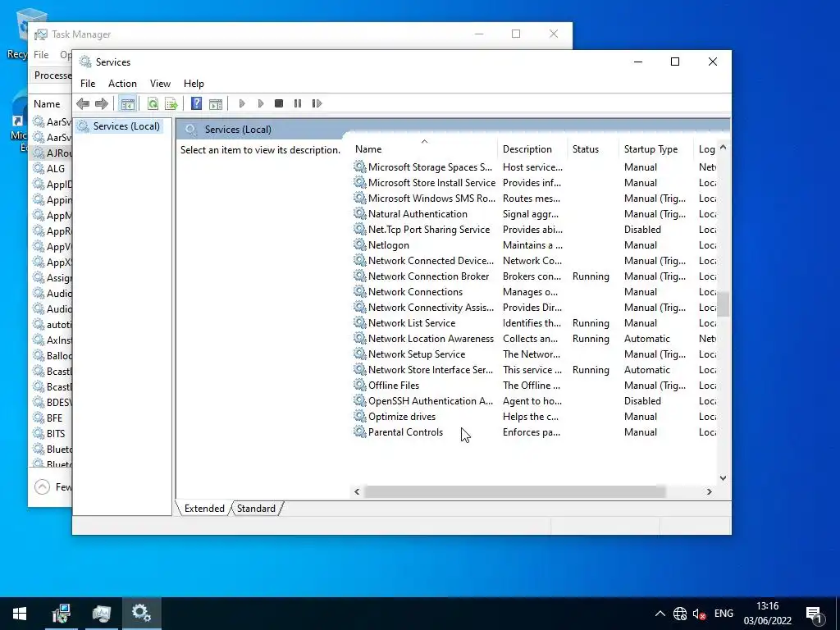Click the Restart Service icon
Image resolution: width=840 pixels, height=630 pixels.
click(317, 103)
